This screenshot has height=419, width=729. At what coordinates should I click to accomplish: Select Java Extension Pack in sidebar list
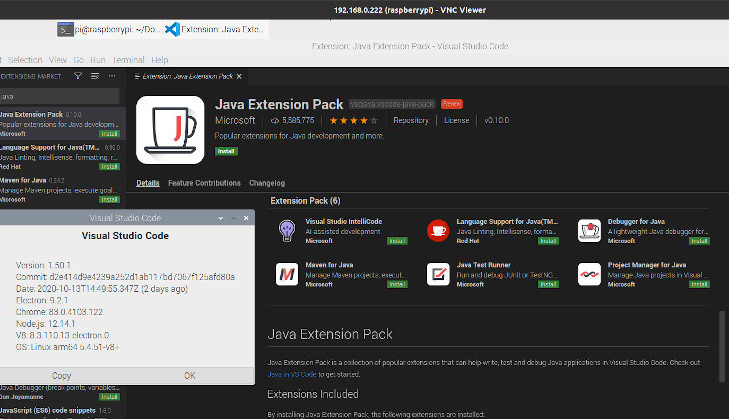[x=63, y=124]
